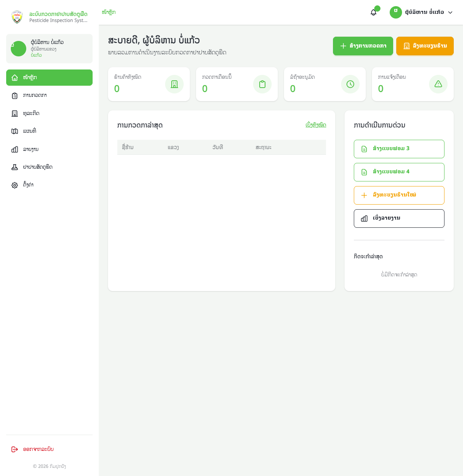Open ລາຍງານ reports in the sidebar

[30, 149]
